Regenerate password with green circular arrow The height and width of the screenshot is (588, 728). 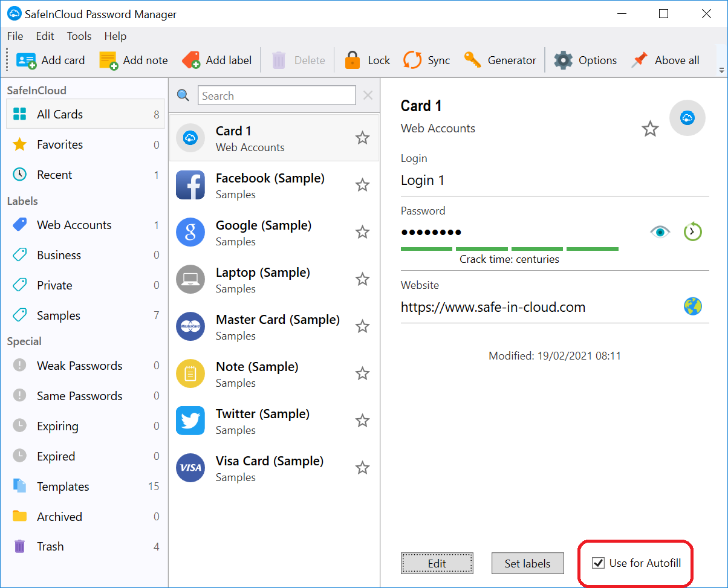[693, 231]
